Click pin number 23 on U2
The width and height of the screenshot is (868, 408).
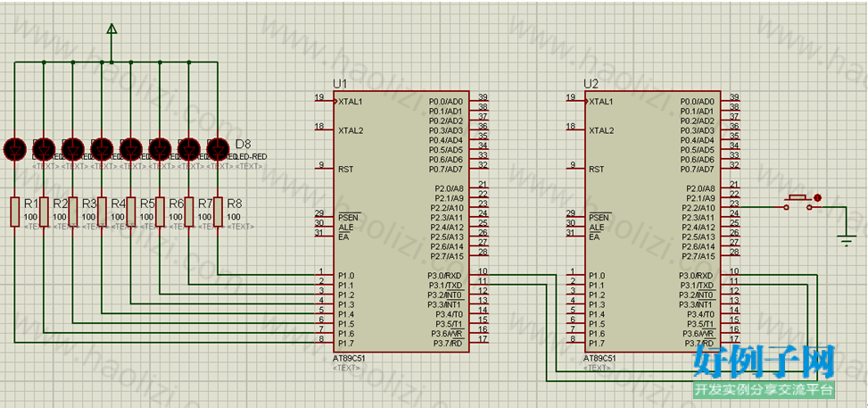pos(734,204)
